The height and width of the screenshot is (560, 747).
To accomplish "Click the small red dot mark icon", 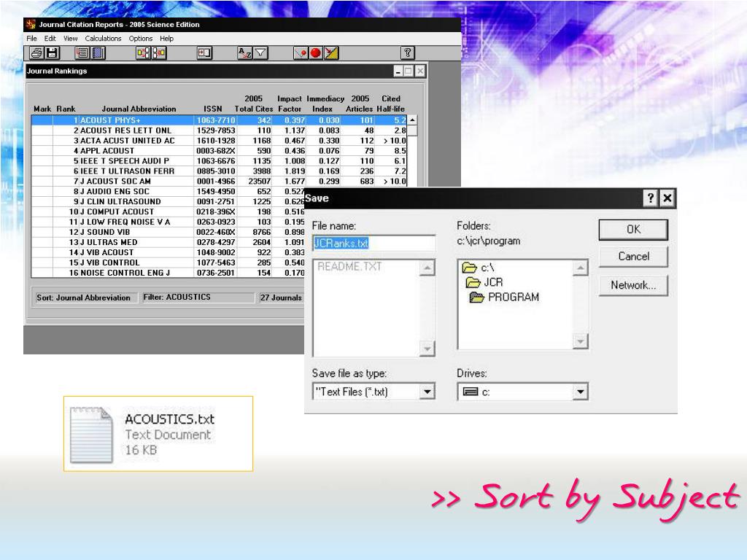I will [x=301, y=52].
